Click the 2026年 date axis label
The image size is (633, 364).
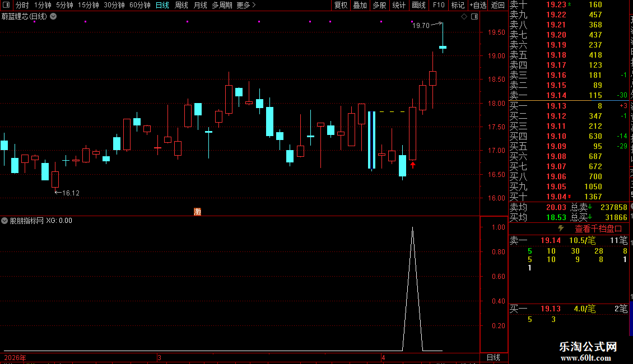click(15, 357)
